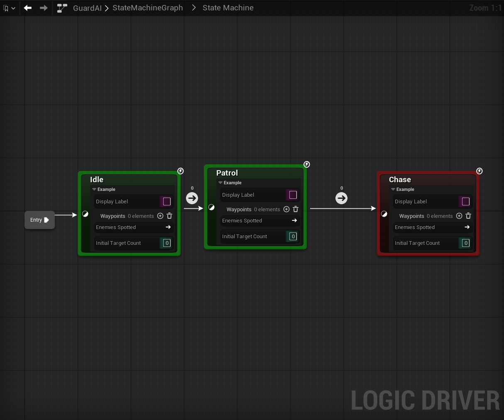Click the input pin on Chase state
Screen dimensions: 504x420
click(x=384, y=214)
